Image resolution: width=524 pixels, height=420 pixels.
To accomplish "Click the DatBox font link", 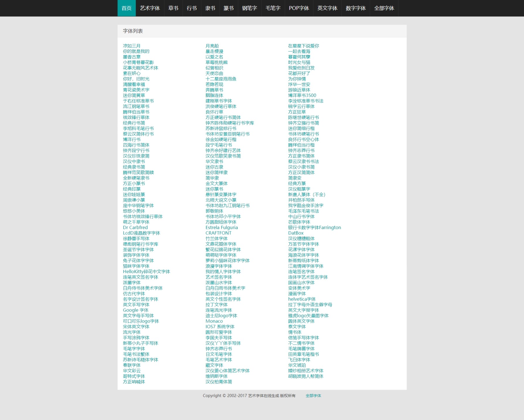I will coord(296,233).
